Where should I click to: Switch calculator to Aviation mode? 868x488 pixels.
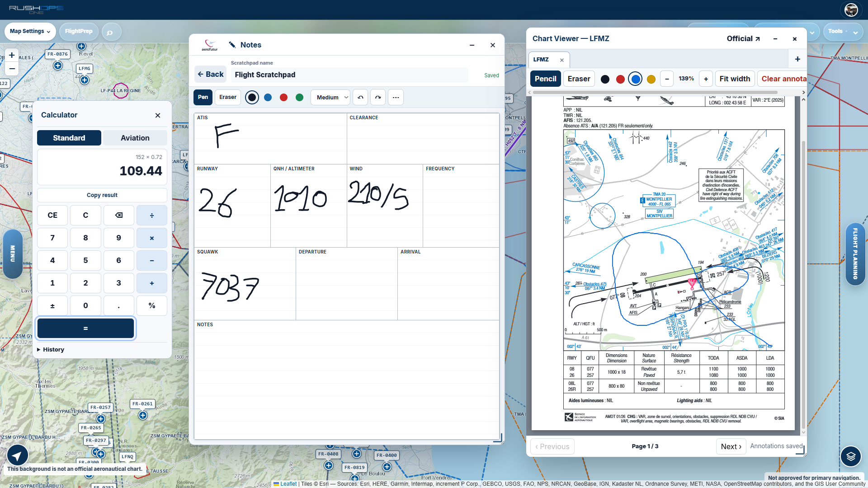point(135,138)
